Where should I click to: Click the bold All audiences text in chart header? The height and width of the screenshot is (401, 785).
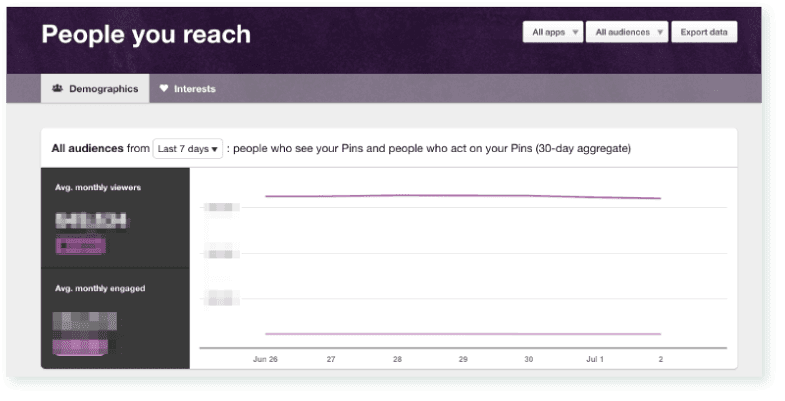click(87, 149)
